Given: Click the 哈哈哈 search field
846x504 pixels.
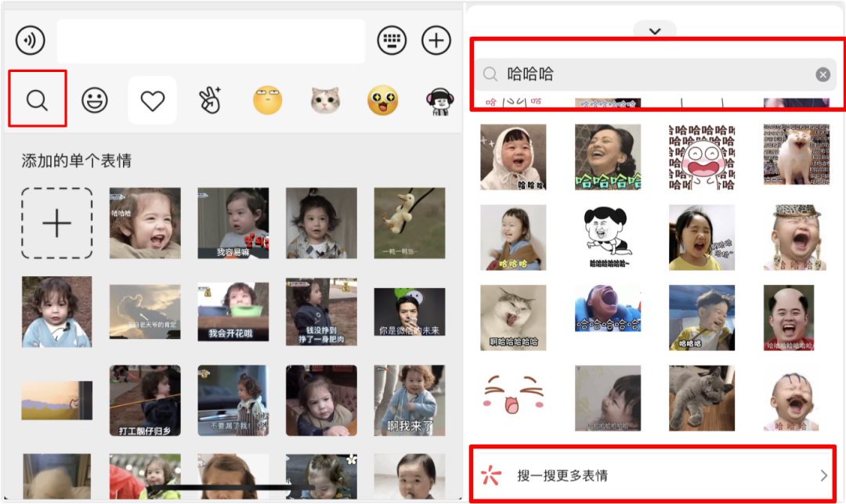Looking at the screenshot, I should (656, 74).
